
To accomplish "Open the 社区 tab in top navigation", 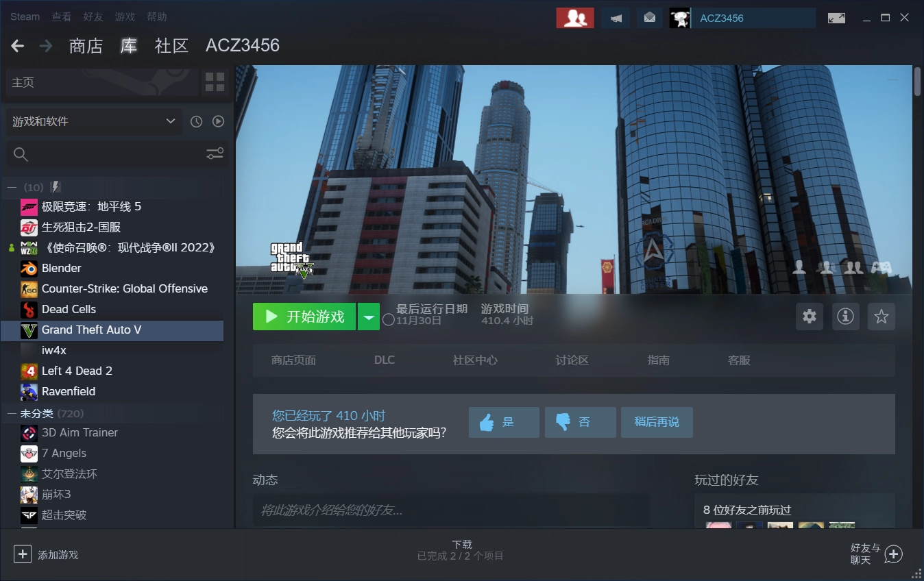I will (x=171, y=46).
